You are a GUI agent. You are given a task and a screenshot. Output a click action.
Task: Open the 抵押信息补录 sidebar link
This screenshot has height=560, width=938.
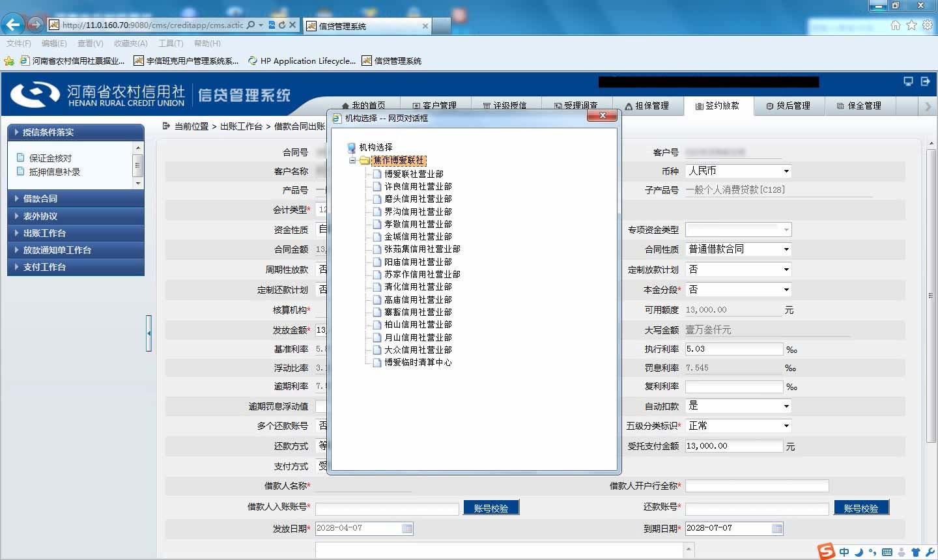[x=55, y=172]
